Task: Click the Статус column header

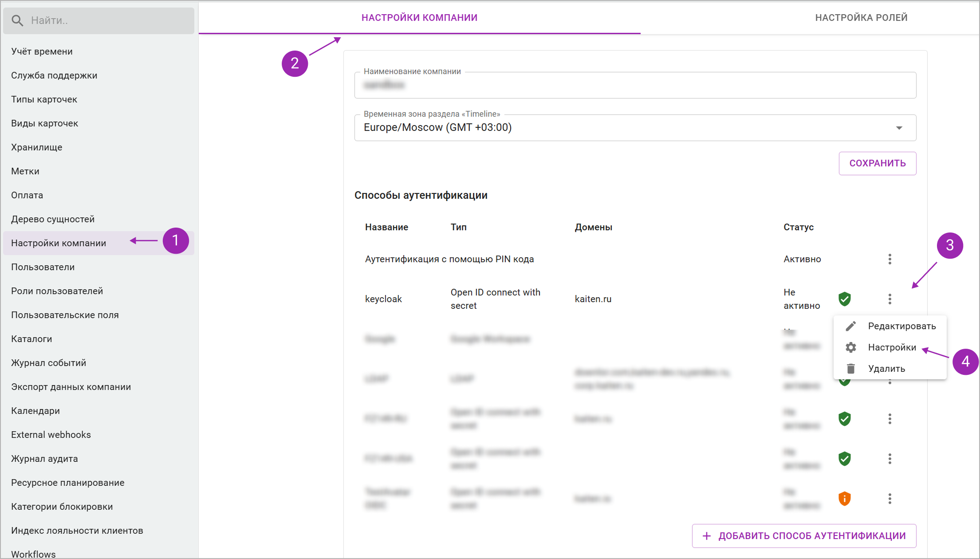Action: [x=799, y=227]
